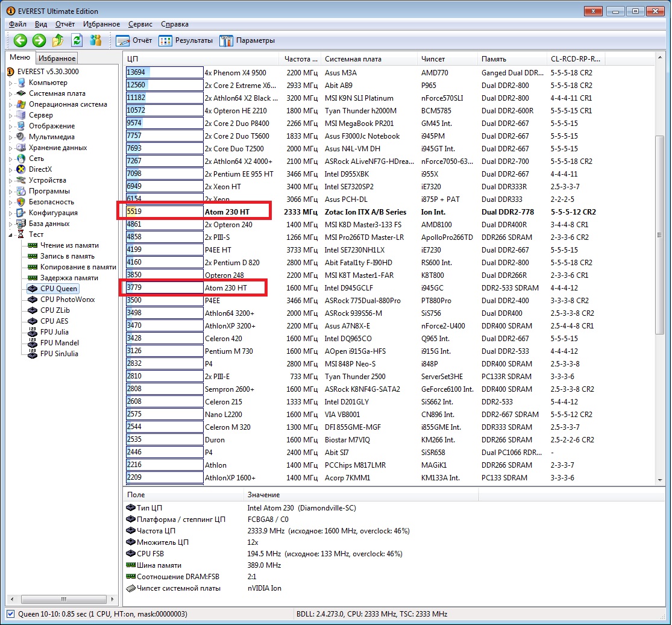This screenshot has width=672, height=625.
Task: Select the Системная плата tree icon
Action: point(21,93)
